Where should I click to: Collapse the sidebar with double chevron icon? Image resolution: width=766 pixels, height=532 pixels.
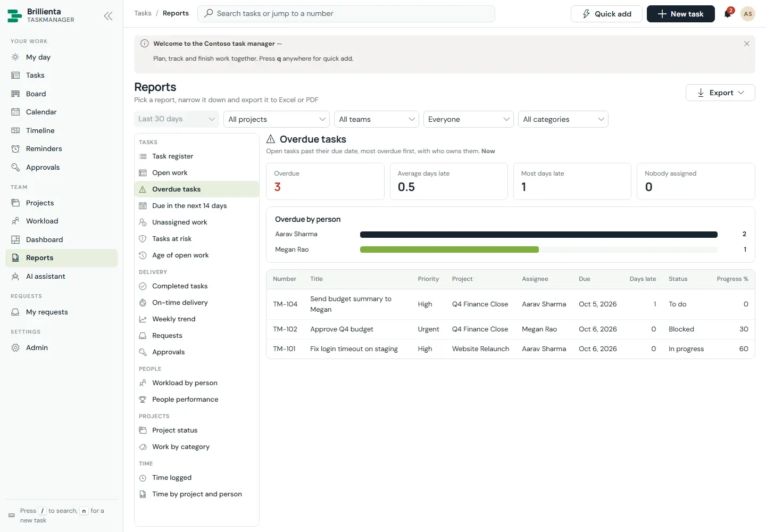click(x=108, y=16)
